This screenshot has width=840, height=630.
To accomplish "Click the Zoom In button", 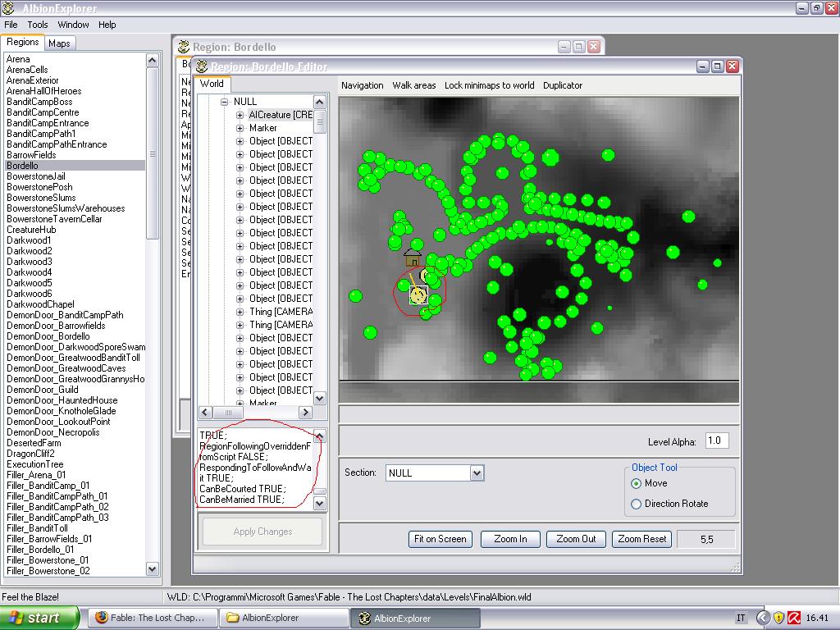I will click(510, 539).
